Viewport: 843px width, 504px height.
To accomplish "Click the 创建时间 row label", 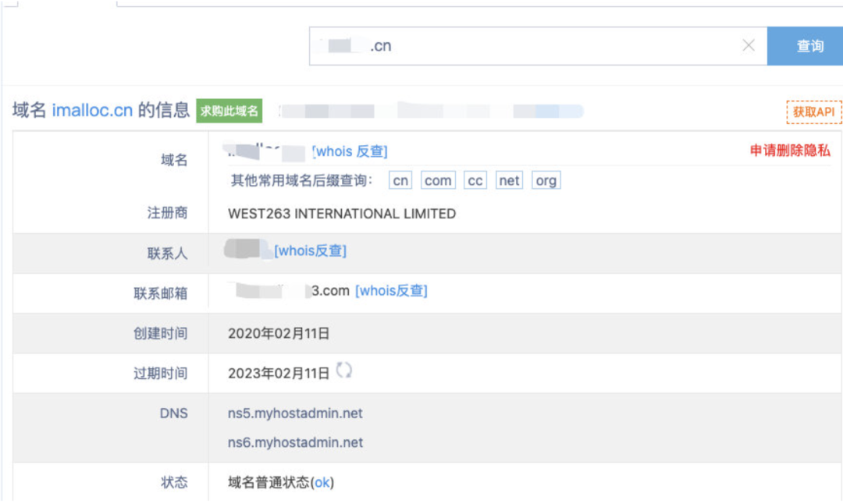I will [x=160, y=334].
